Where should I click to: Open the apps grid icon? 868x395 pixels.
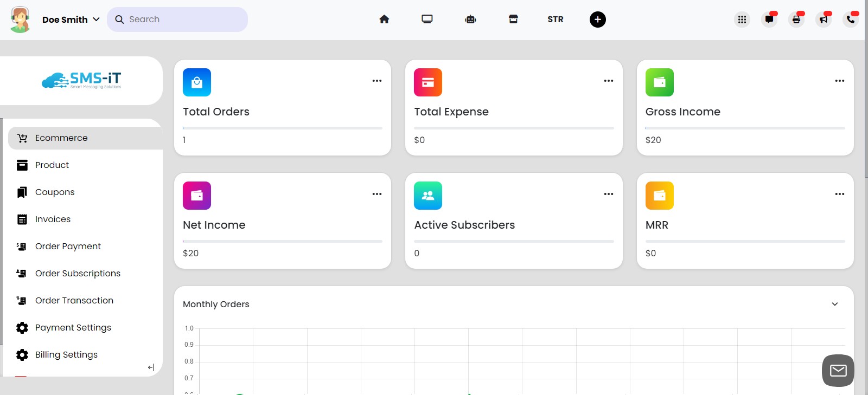[742, 20]
